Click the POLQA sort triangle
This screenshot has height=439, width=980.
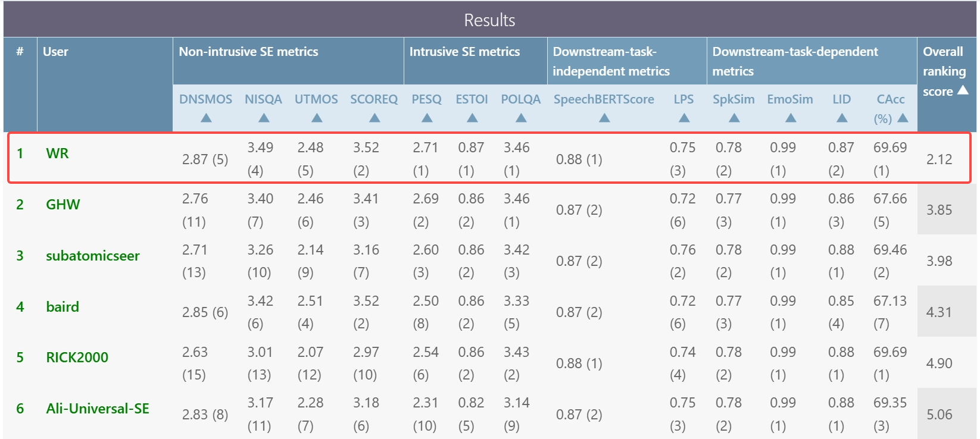[521, 118]
